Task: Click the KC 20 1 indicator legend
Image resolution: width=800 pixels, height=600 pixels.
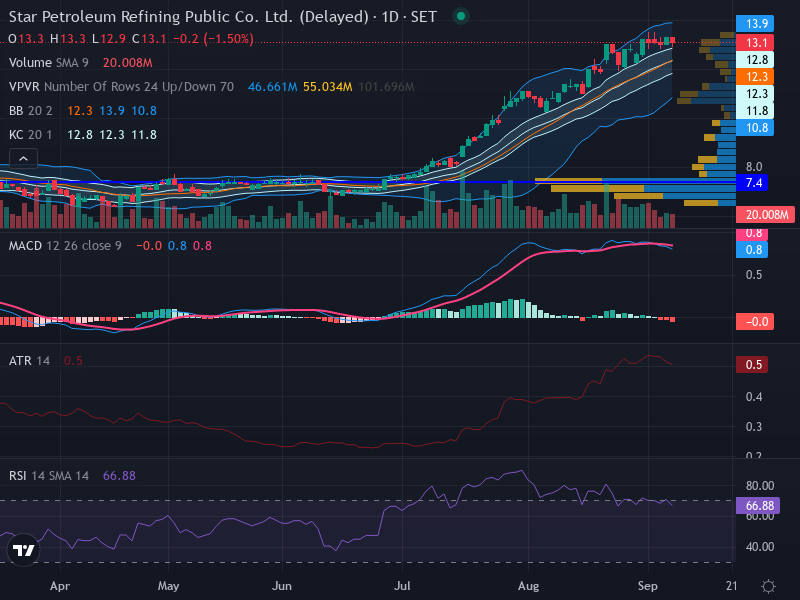Action: pos(31,135)
